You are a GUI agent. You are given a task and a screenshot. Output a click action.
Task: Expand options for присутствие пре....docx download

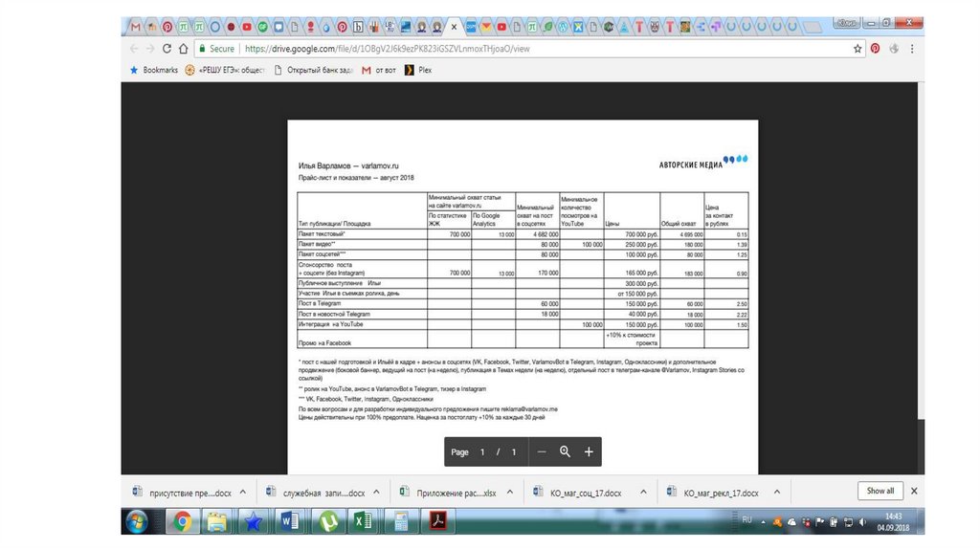pos(243,493)
